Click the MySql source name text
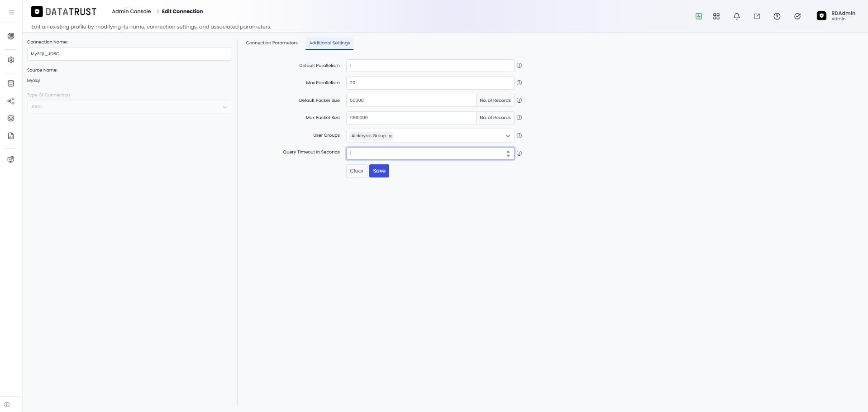Image resolution: width=868 pixels, height=412 pixels. 33,81
